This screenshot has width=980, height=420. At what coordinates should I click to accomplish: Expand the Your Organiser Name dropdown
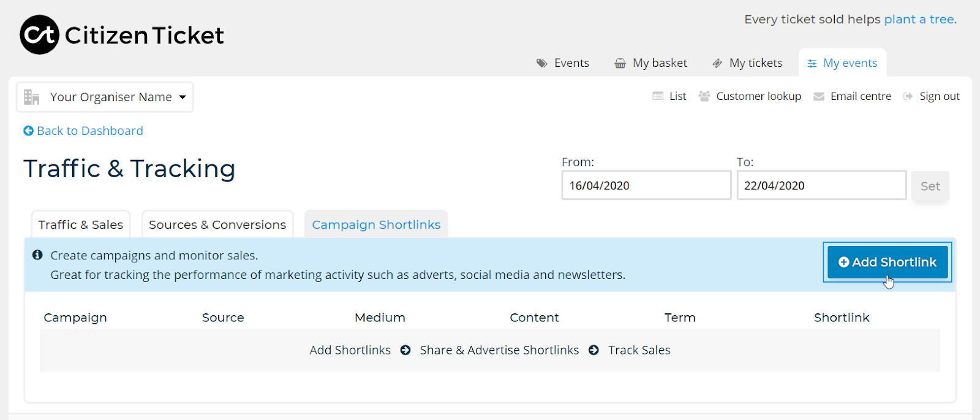tap(105, 97)
